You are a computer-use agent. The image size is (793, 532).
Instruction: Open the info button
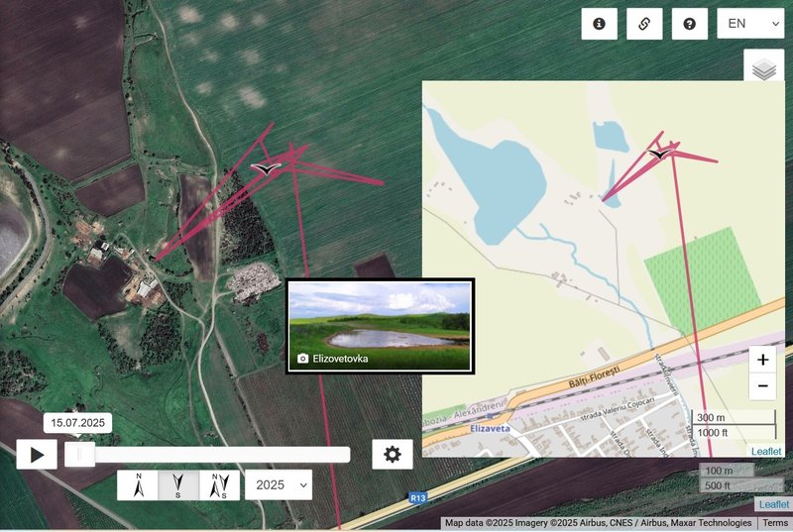coord(600,24)
